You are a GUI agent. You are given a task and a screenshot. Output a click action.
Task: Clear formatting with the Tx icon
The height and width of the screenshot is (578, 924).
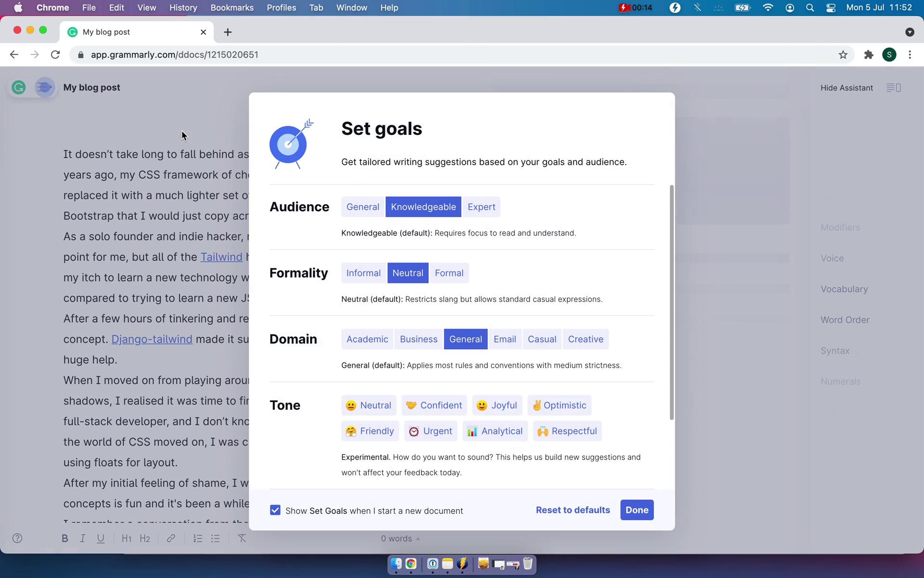coord(242,539)
